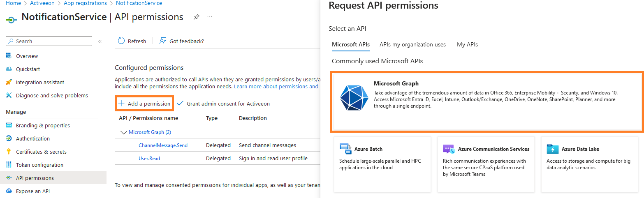Click the Branding & properties icon
This screenshot has height=198, width=644.
9,125
